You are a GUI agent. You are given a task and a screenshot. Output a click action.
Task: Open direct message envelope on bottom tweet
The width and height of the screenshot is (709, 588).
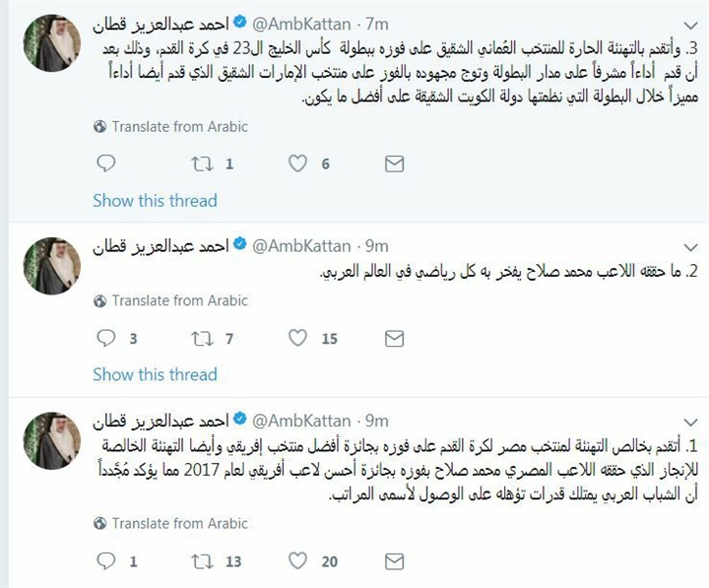[x=394, y=561]
